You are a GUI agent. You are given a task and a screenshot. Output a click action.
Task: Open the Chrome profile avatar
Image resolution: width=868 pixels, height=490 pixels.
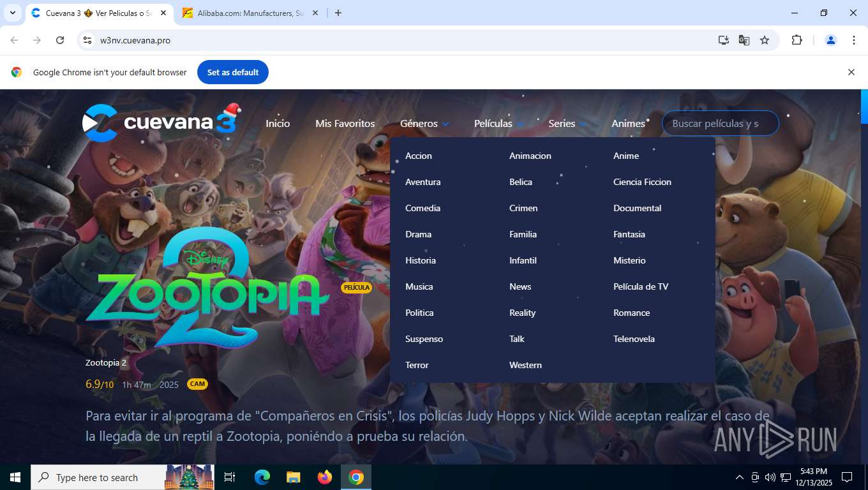point(831,40)
